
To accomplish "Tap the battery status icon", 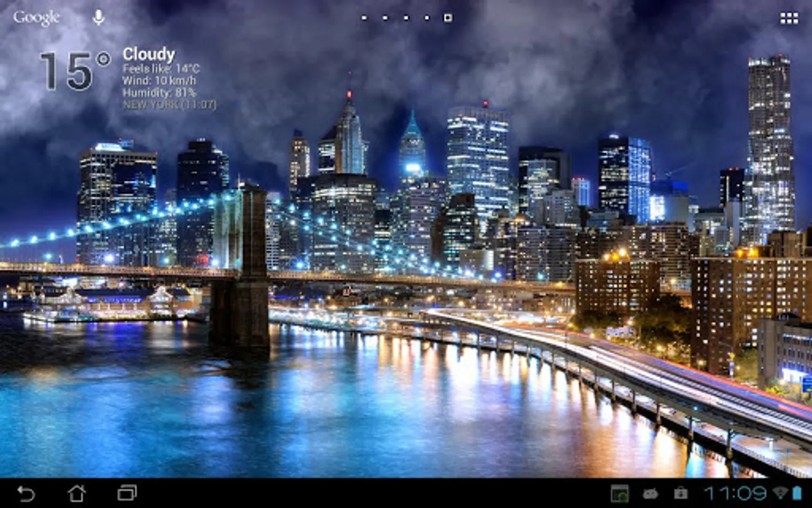I will point(797,493).
